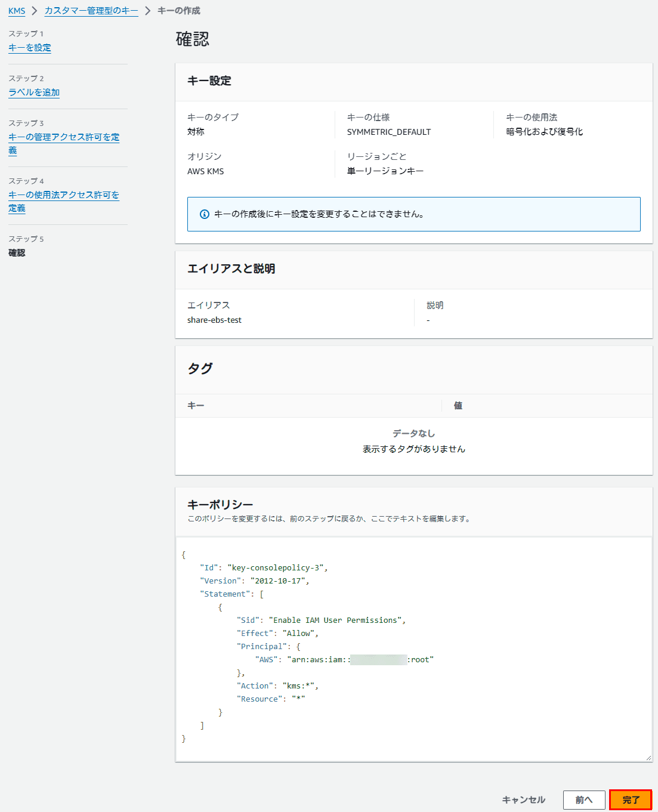Return to step 2 ラベルを追加
Image resolution: width=658 pixels, height=812 pixels.
[x=34, y=92]
